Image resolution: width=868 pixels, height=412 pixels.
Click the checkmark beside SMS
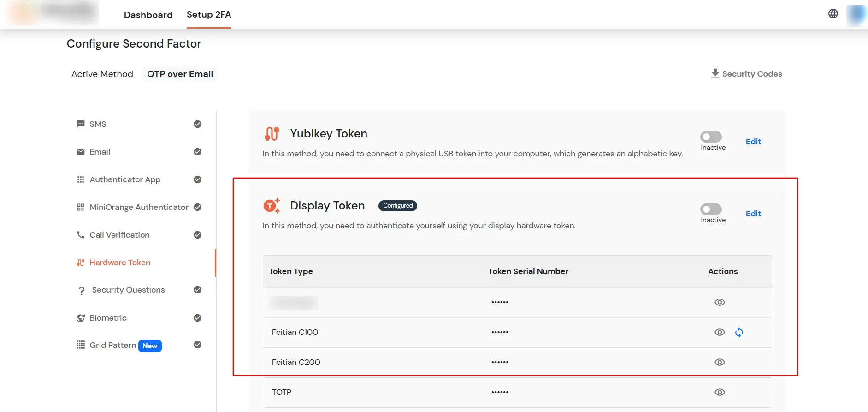[198, 124]
